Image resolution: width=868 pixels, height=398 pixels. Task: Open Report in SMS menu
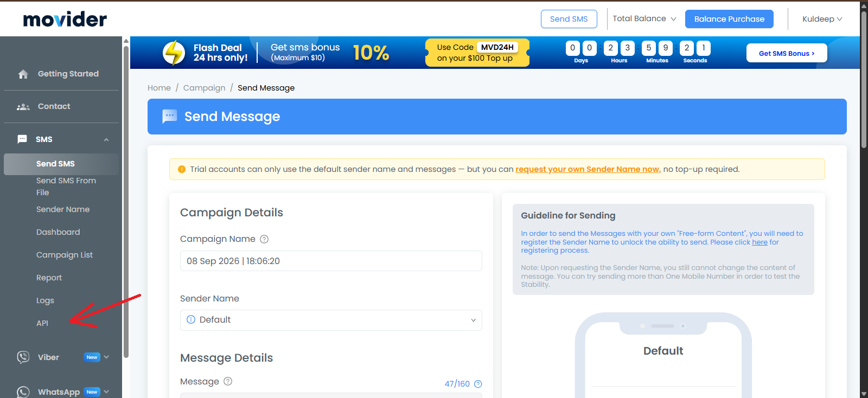click(x=49, y=278)
